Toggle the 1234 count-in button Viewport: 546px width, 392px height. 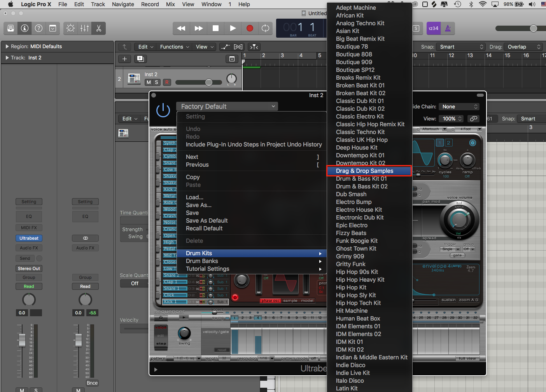434,28
